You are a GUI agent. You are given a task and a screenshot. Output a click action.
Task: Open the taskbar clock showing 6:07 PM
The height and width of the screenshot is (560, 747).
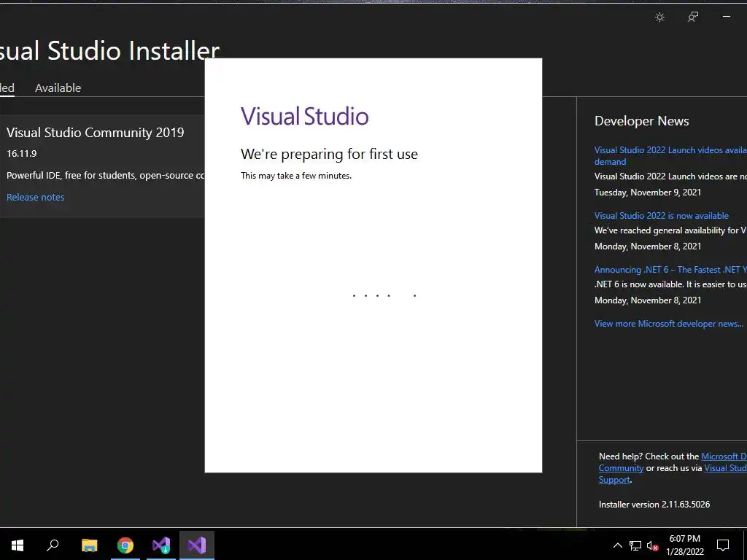(684, 545)
